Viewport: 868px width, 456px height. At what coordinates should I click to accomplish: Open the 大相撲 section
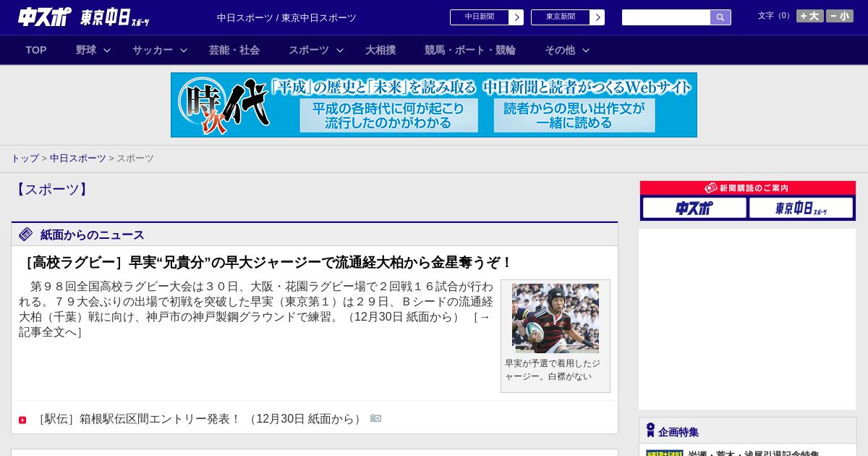pyautogui.click(x=380, y=50)
